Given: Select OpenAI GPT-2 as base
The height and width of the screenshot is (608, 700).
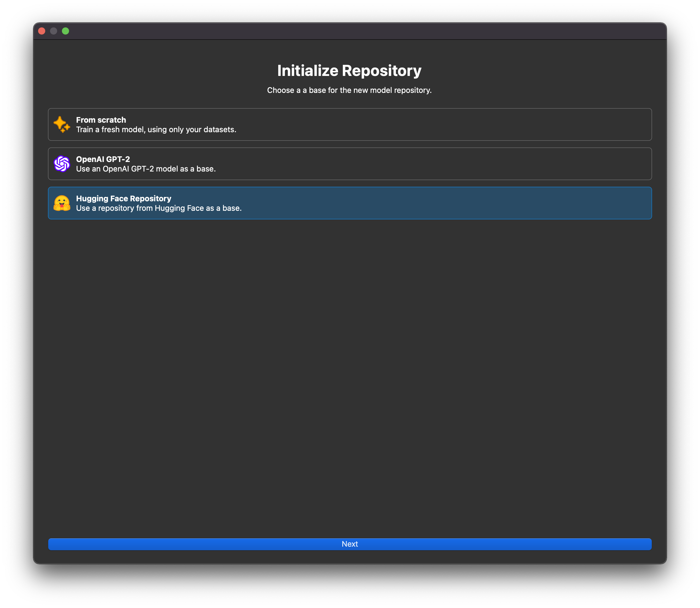Looking at the screenshot, I should (x=349, y=163).
